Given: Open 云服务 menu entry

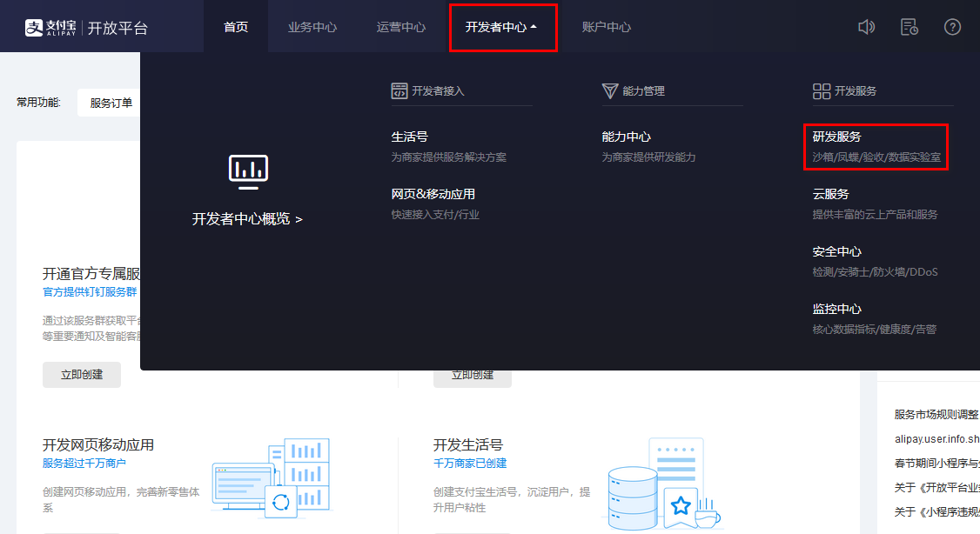Looking at the screenshot, I should pyautogui.click(x=830, y=194).
